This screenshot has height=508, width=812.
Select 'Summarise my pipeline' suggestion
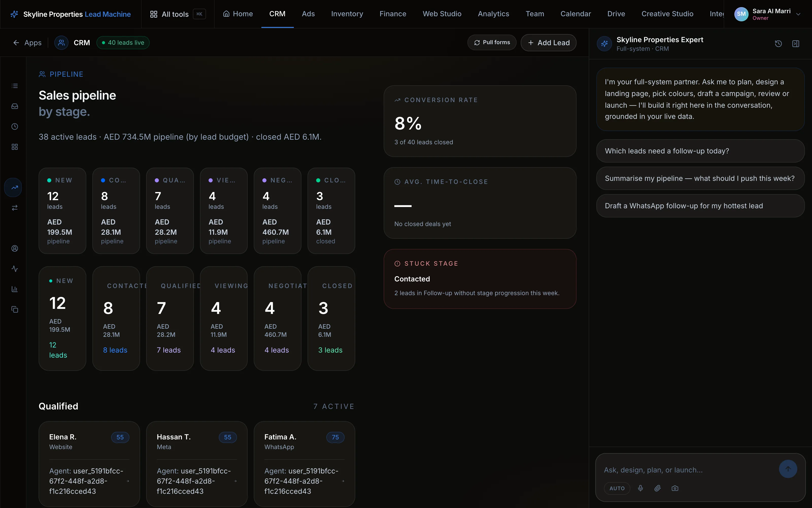[700, 178]
